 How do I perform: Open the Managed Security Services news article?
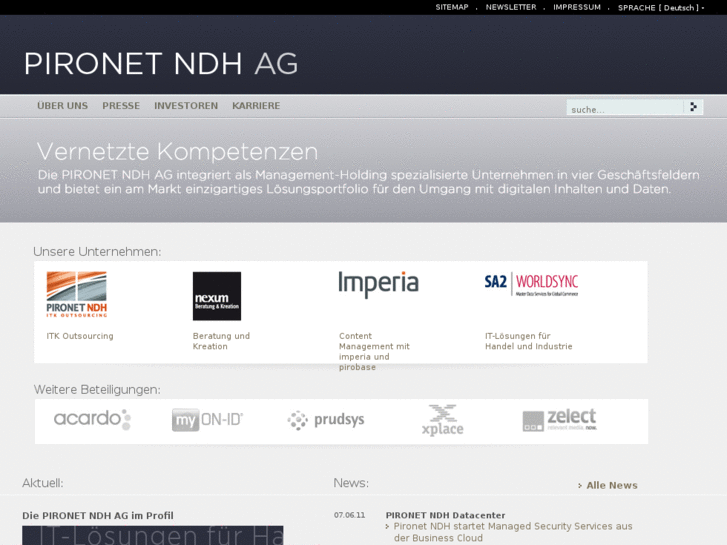tap(513, 532)
